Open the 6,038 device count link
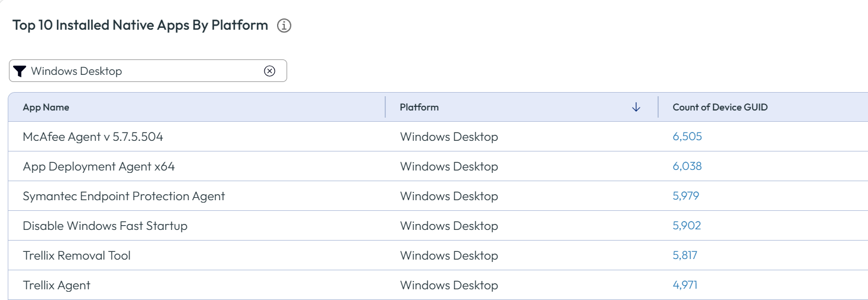Viewport: 868px width, 300px height. (687, 166)
